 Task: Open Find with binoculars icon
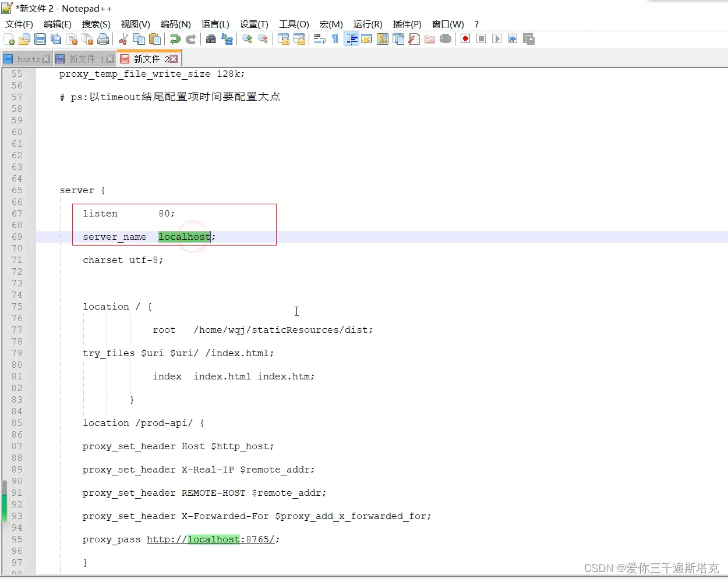[x=211, y=39]
